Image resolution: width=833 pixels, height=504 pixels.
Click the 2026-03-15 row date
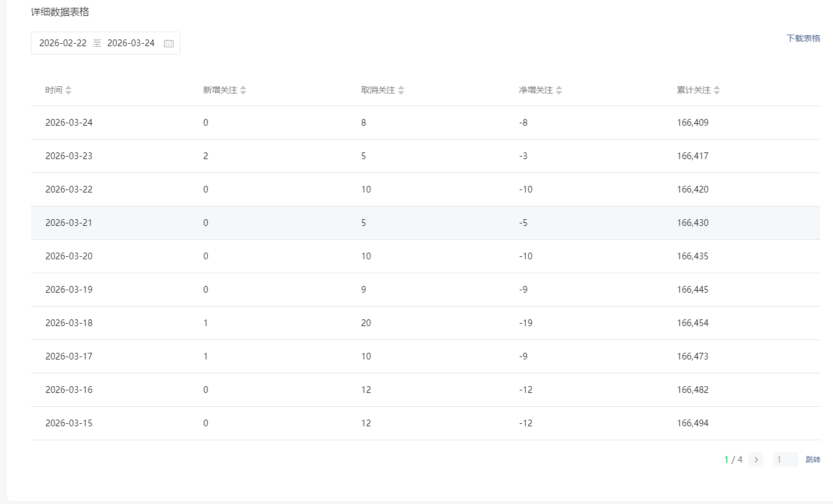(69, 423)
